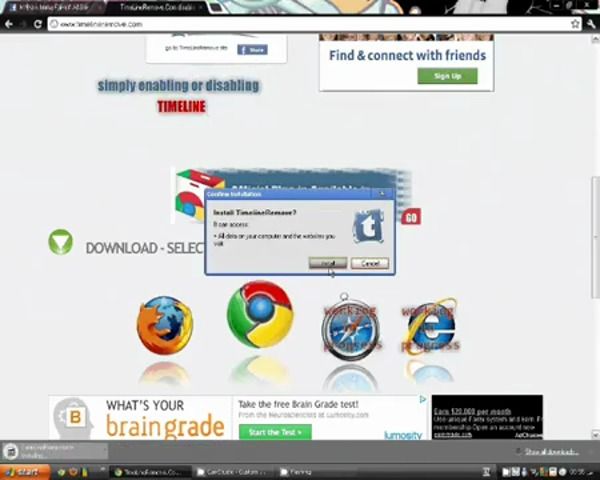Choose the Internet Explorer icon
Viewport: 600px width, 480px height.
[x=430, y=327]
